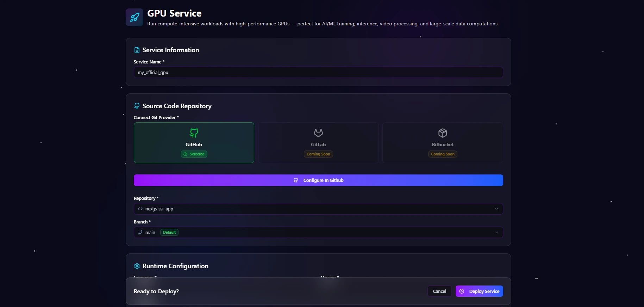The height and width of the screenshot is (307, 644).
Task: Click the play icon in Deploy Service
Action: point(462,291)
